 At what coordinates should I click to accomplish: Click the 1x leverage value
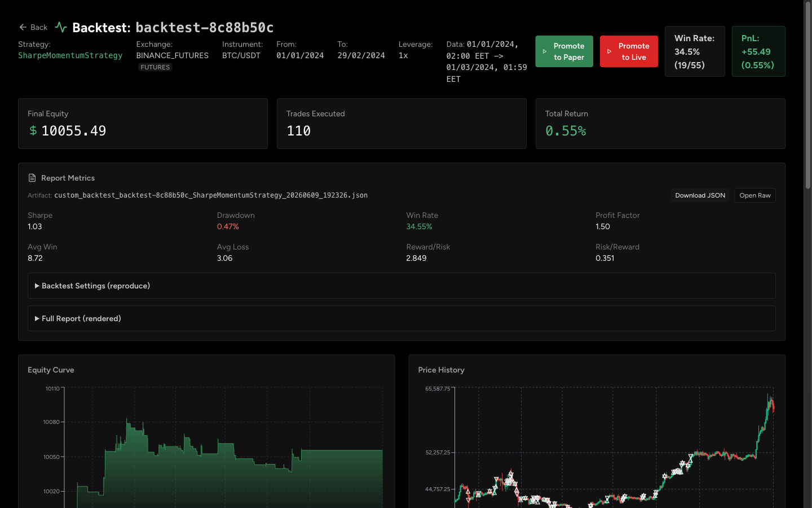point(403,55)
